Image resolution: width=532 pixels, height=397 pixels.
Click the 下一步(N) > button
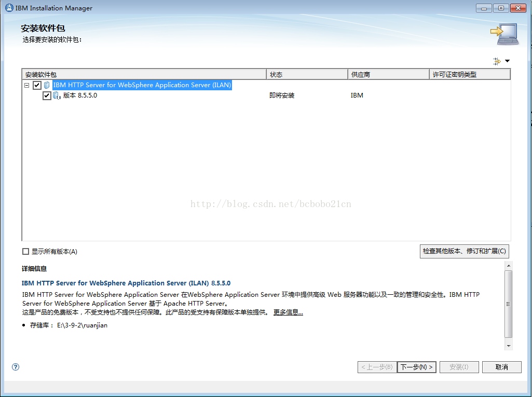tap(417, 367)
